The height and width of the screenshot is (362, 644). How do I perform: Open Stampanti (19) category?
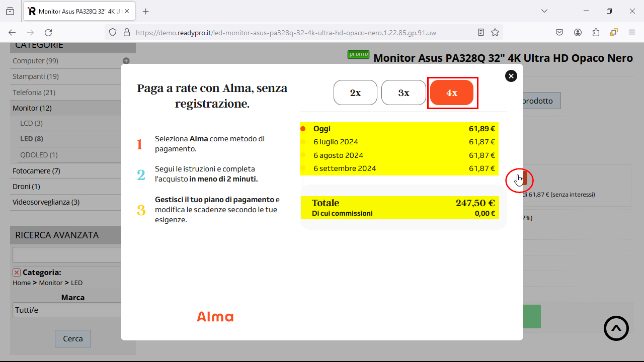click(x=36, y=76)
